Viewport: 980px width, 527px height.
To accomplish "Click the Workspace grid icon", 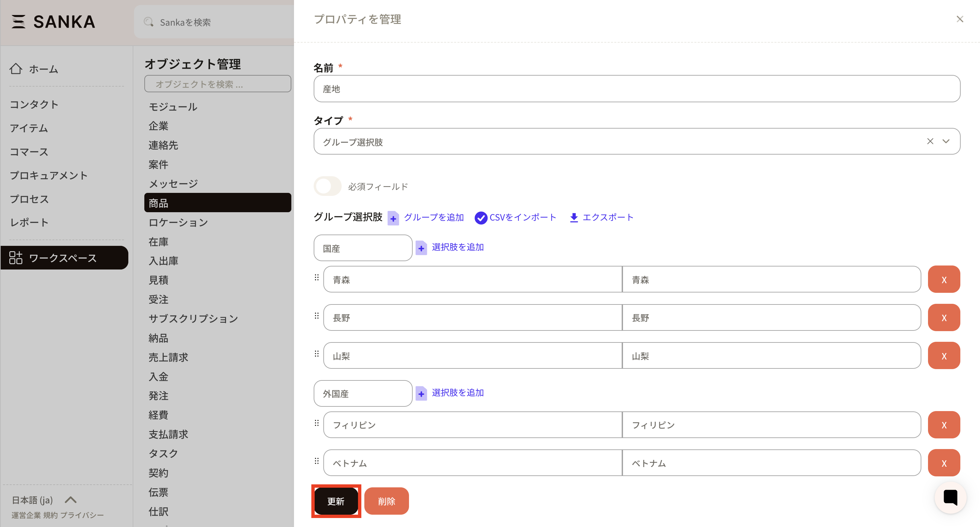I will 16,258.
